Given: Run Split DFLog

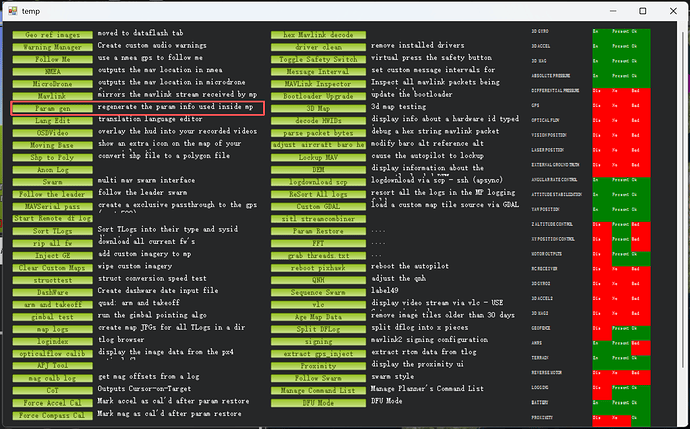Looking at the screenshot, I should point(318,329).
